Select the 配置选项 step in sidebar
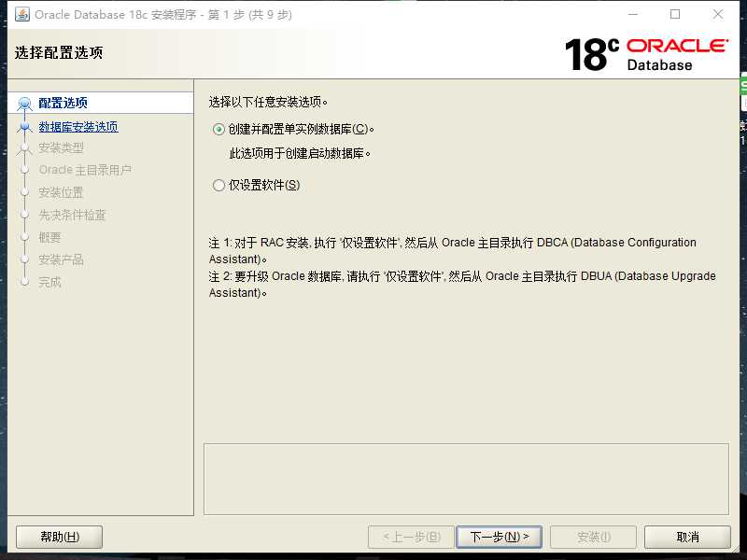The width and height of the screenshot is (747, 560). click(x=63, y=103)
